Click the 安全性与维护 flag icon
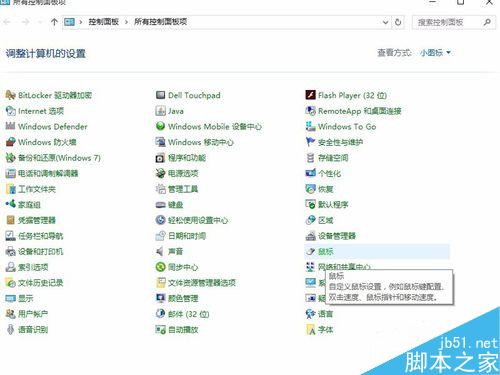The height and width of the screenshot is (375, 500). click(x=310, y=142)
